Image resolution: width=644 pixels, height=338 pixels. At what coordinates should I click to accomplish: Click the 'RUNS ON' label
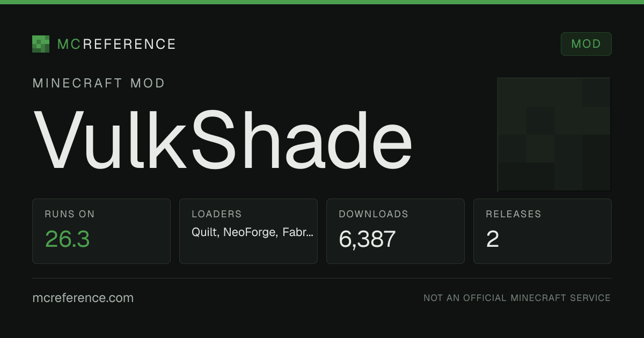70,214
